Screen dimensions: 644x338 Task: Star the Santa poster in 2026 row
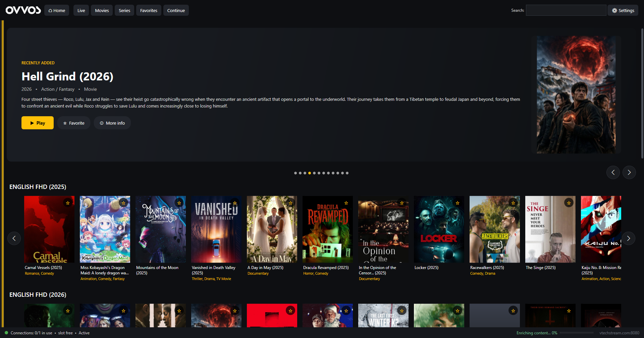click(346, 311)
